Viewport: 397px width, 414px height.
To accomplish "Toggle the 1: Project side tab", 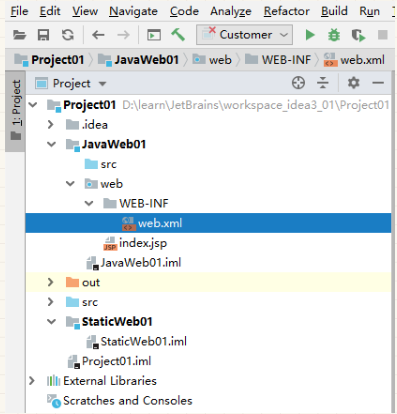I will (15, 112).
